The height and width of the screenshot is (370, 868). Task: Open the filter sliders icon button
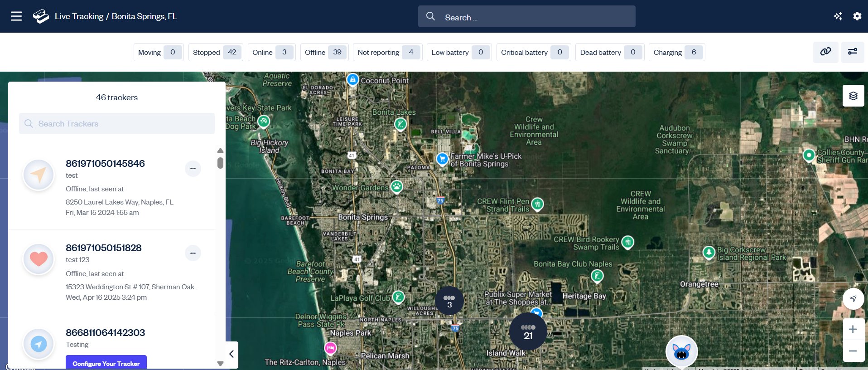[853, 52]
